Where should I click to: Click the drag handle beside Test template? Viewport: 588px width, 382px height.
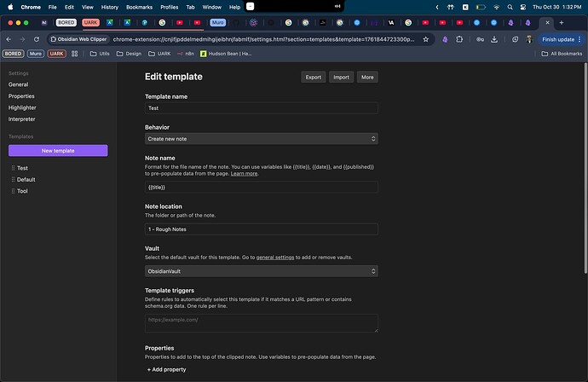point(13,168)
